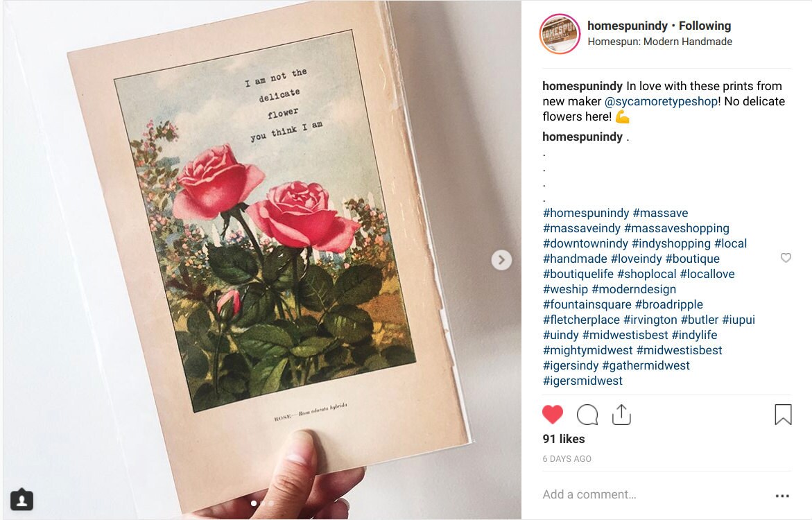Select first carousel dot indicator
This screenshot has width=812, height=520.
click(253, 503)
